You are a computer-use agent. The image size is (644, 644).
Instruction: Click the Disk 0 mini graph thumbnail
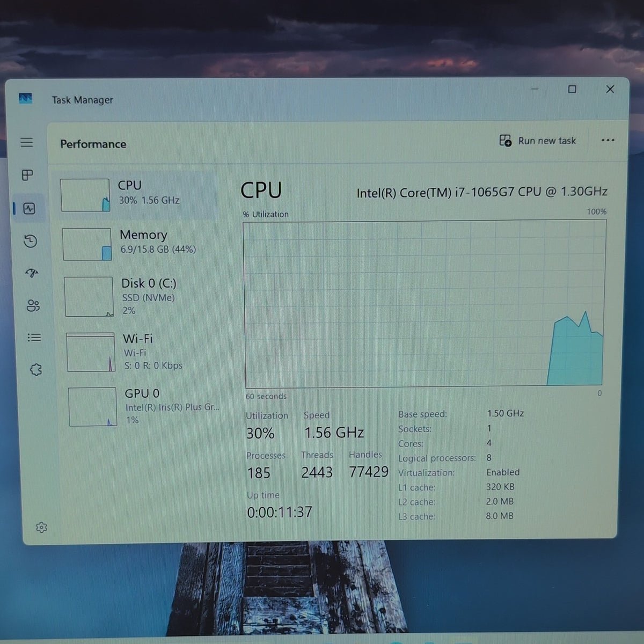[x=89, y=297]
